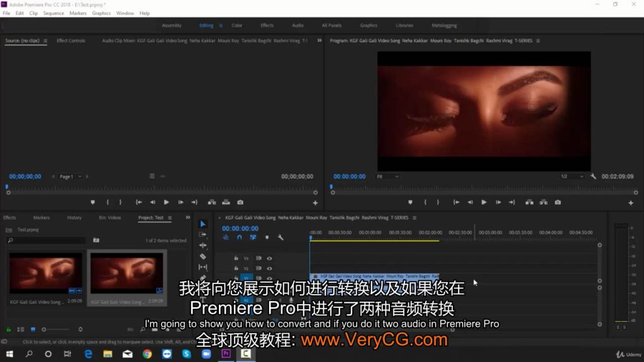Screen dimensions: 644x362
Task: Add Marker in timeline header
Action: coord(267,237)
